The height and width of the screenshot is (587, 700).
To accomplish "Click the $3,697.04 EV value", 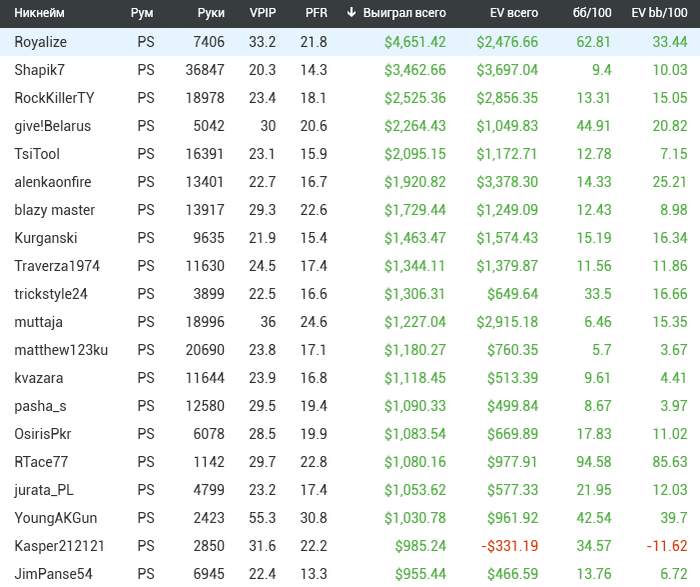I will point(507,70).
